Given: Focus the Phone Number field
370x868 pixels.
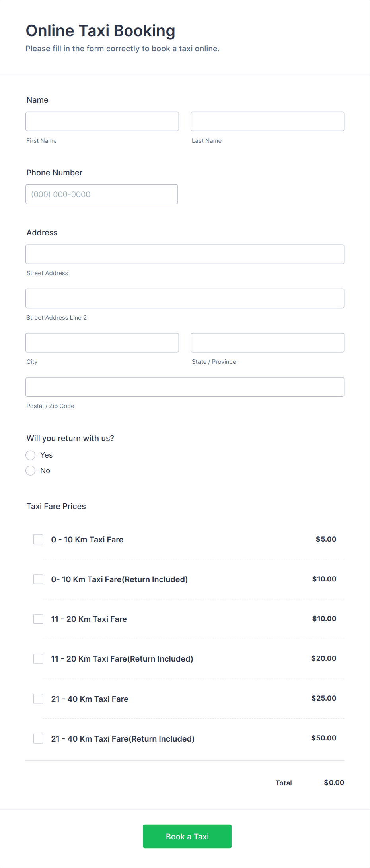Looking at the screenshot, I should [102, 194].
